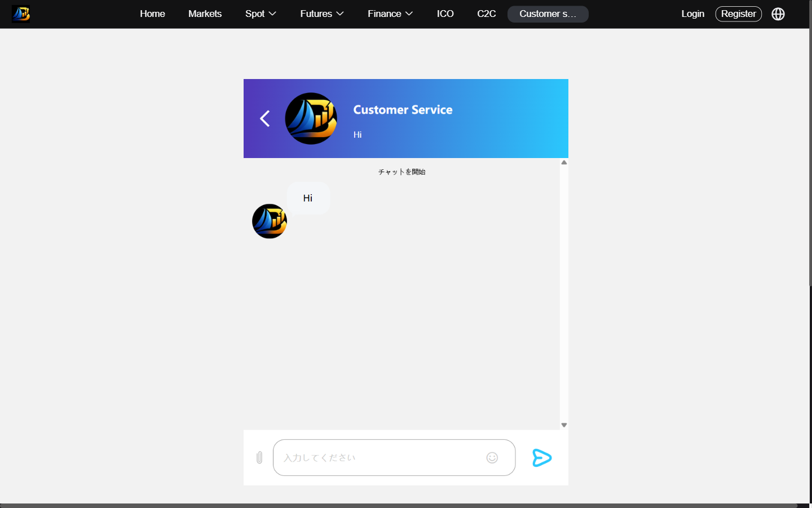Expand the Futures dropdown menu
812x508 pixels.
[x=322, y=14]
